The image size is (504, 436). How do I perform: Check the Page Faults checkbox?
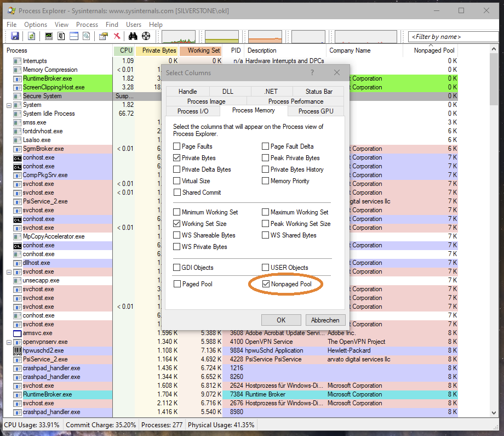point(176,146)
